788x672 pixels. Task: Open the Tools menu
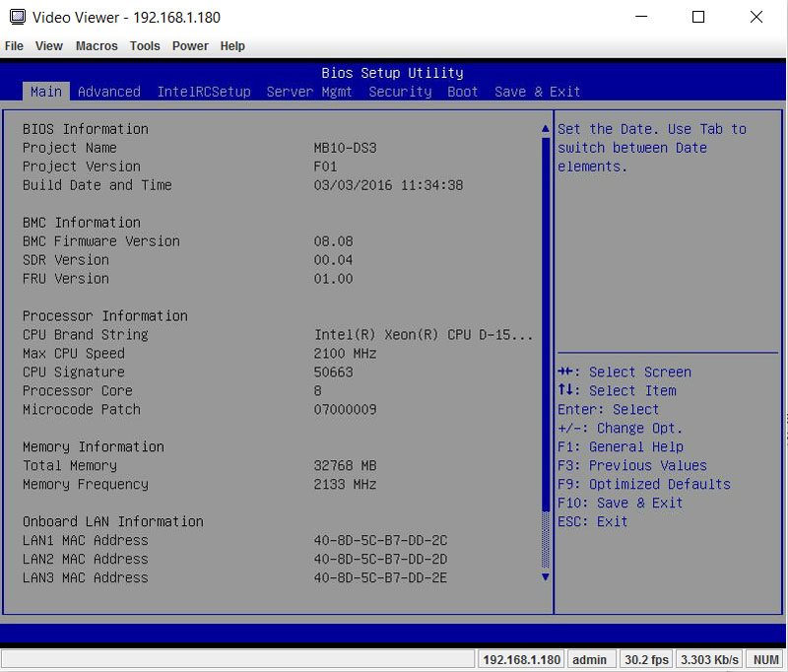click(145, 46)
